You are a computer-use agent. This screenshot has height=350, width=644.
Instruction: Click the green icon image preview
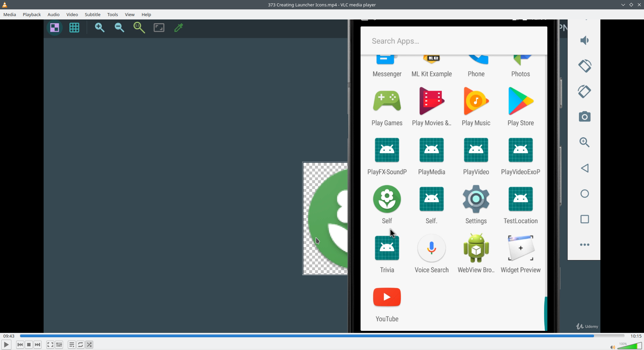(x=325, y=218)
